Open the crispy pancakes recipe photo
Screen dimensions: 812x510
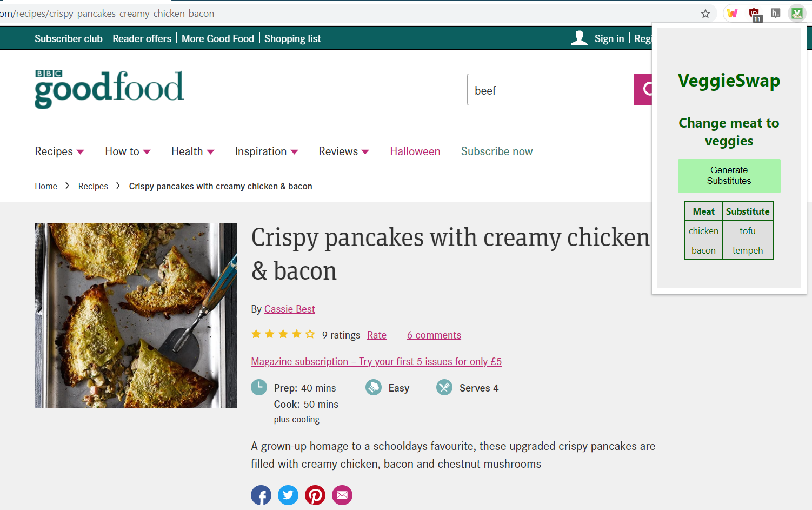point(136,315)
